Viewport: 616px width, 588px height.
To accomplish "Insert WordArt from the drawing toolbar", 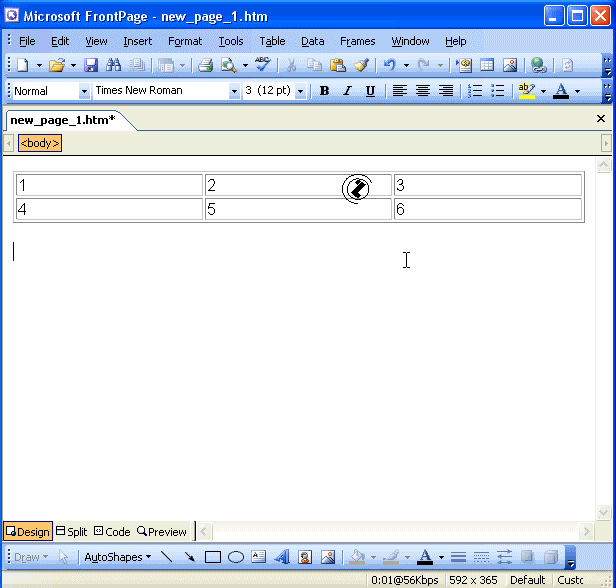I will click(281, 557).
